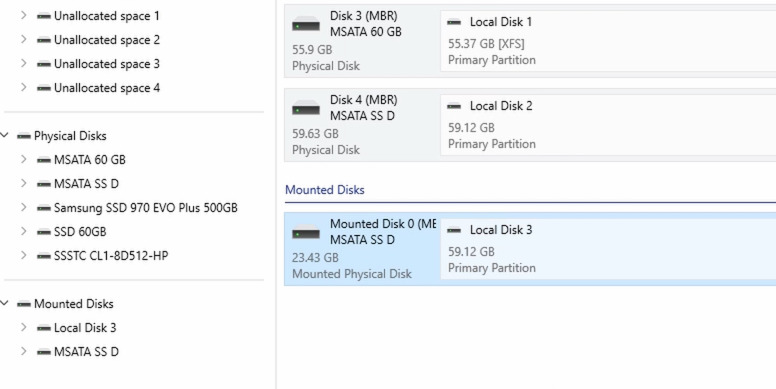Click Disk 3 (MBR) hard drive icon
Screen dimensions: 776x389
point(306,23)
